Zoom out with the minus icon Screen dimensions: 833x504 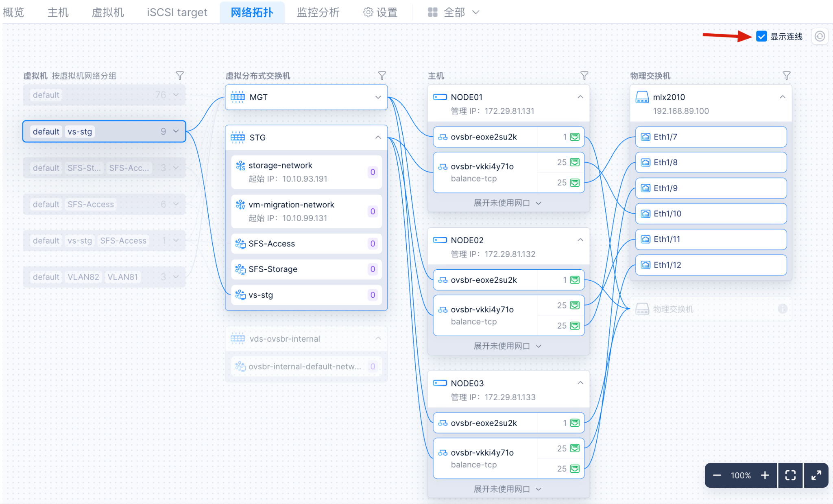tap(717, 475)
